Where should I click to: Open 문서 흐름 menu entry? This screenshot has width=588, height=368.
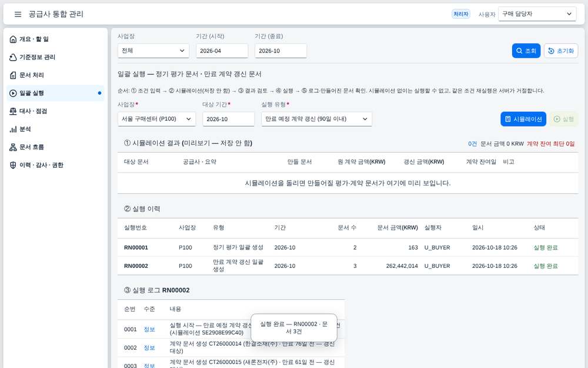click(x=55, y=147)
